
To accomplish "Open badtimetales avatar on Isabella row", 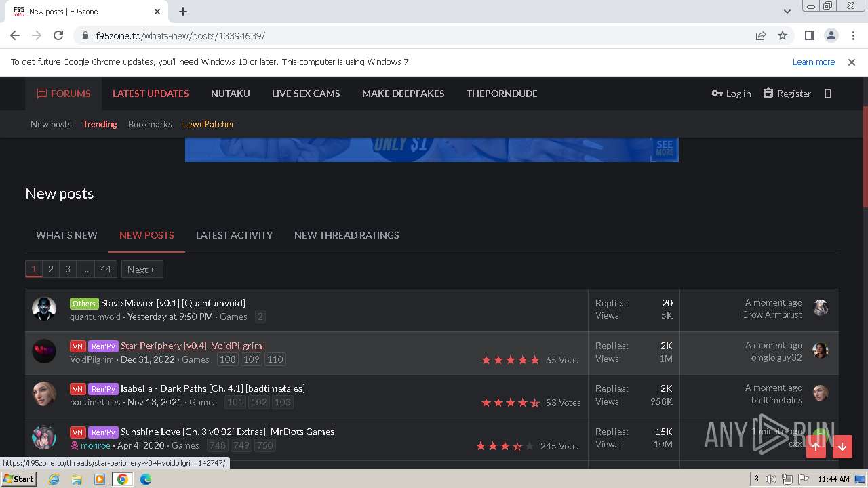I will click(x=44, y=394).
